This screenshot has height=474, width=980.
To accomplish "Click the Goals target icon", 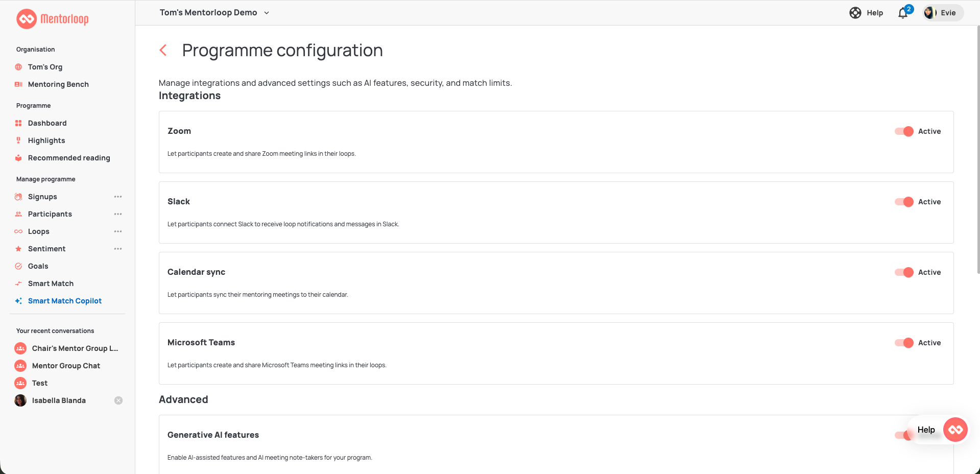I will tap(18, 266).
